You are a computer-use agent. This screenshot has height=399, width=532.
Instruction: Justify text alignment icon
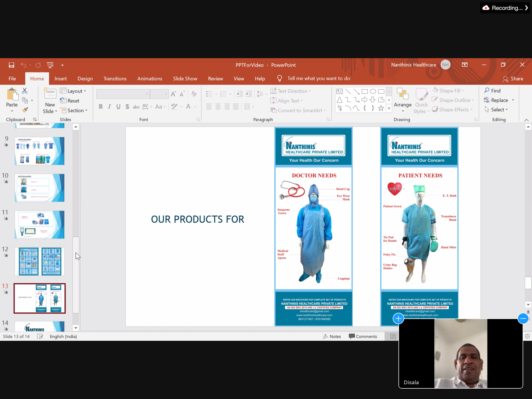(236, 107)
